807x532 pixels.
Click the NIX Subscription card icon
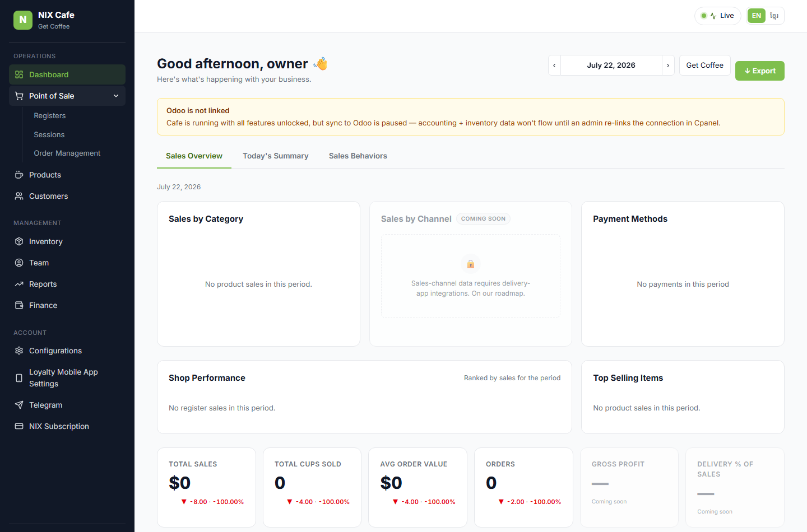19,426
